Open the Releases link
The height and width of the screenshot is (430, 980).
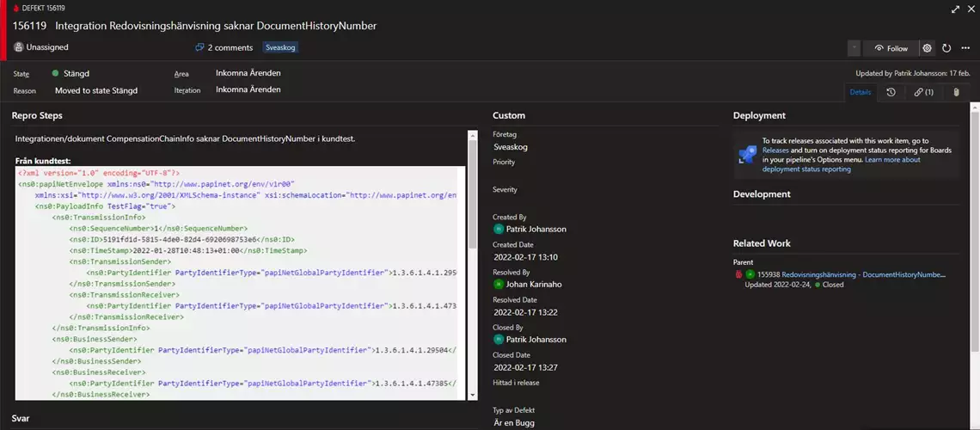[x=775, y=150]
